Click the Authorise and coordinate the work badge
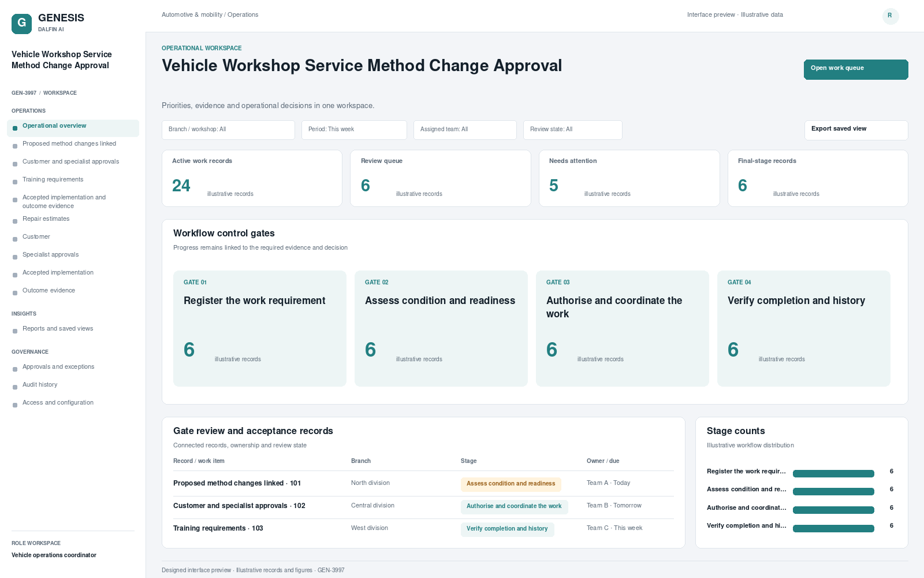 (x=514, y=507)
